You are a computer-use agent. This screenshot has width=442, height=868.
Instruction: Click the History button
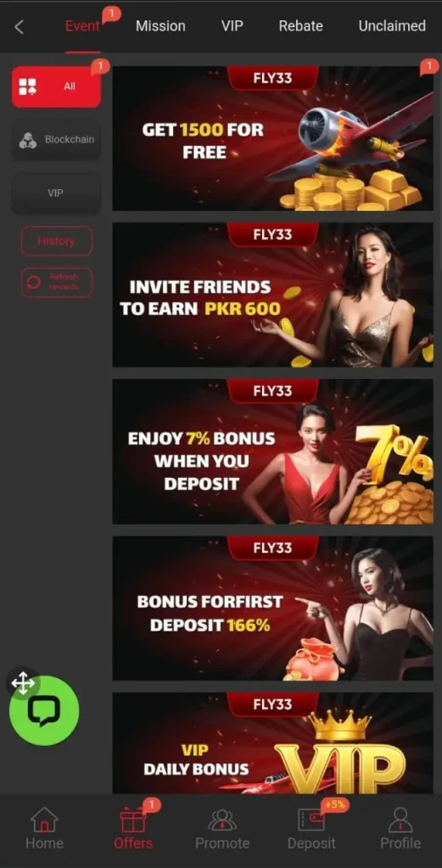pyautogui.click(x=57, y=242)
